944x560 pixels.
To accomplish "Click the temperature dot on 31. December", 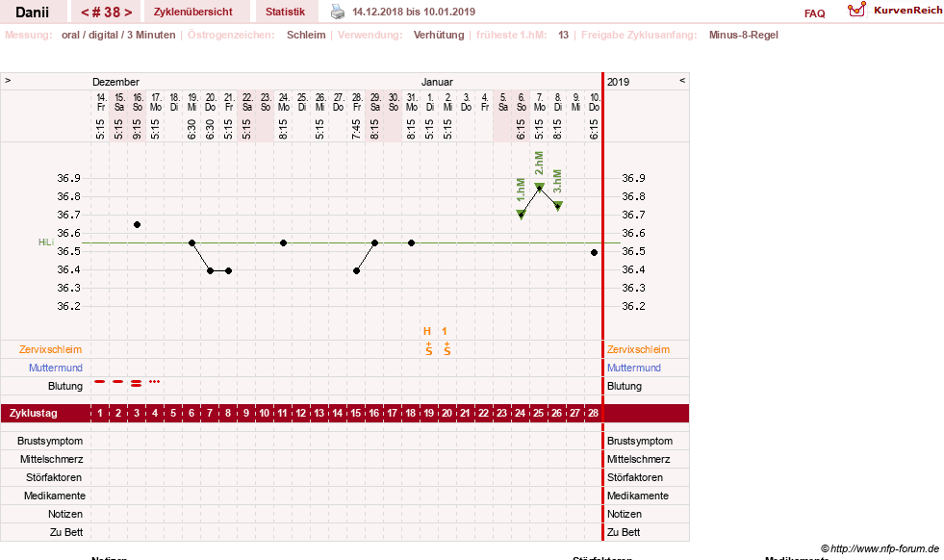I will coord(411,243).
